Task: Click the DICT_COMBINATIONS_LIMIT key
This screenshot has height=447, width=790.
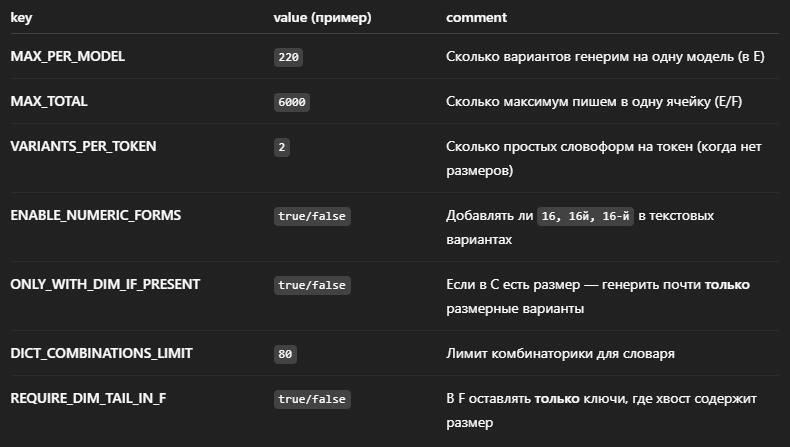Action: tap(101, 353)
